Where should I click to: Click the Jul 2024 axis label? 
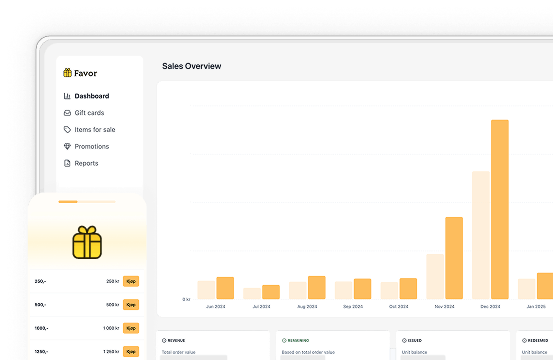261,306
